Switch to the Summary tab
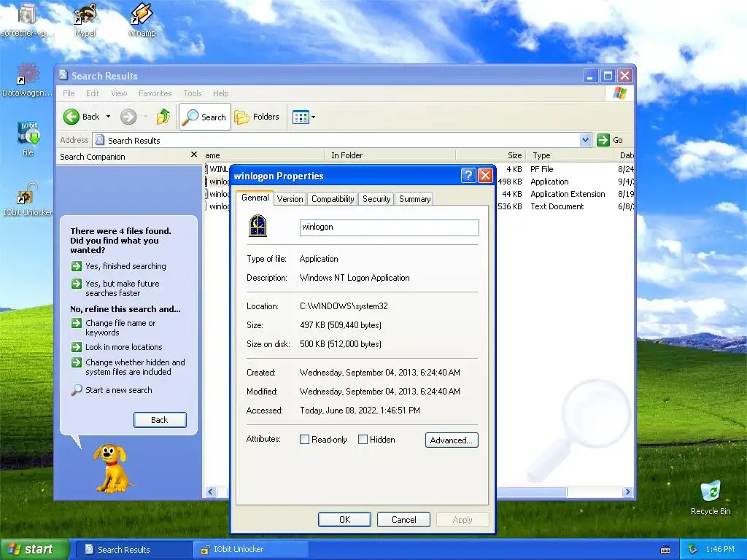The width and height of the screenshot is (747, 560). pos(414,199)
